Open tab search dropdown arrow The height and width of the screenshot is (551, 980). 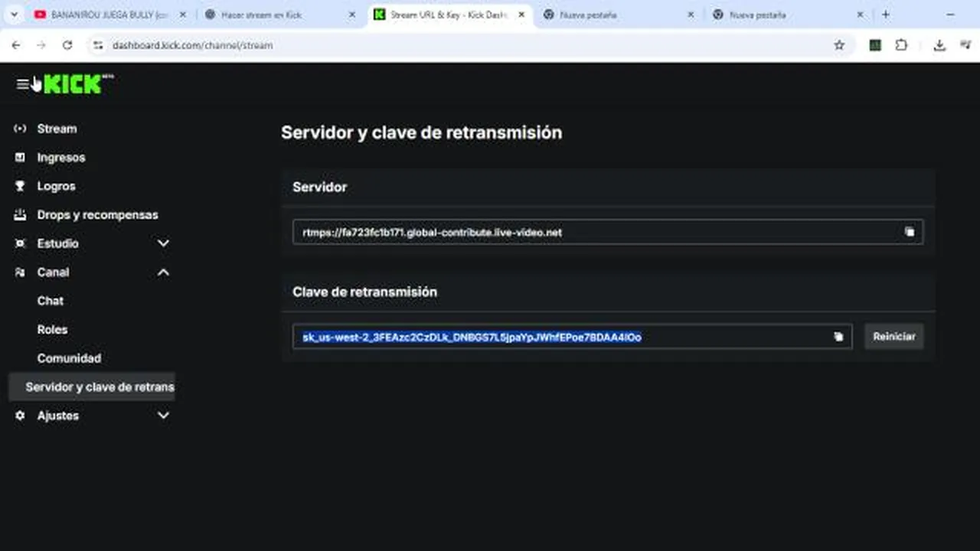pos(15,15)
